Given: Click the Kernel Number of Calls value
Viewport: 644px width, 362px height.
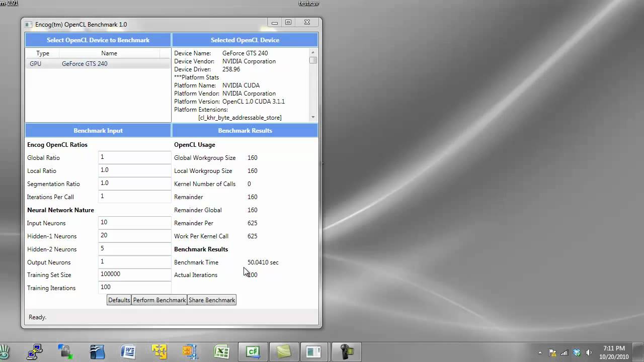Looking at the screenshot, I should 249,184.
